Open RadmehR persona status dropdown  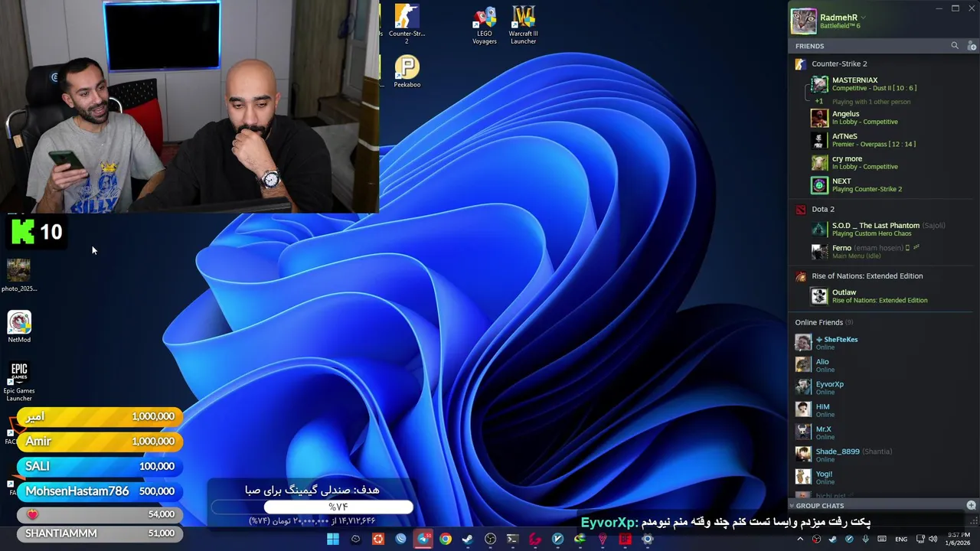tap(863, 18)
